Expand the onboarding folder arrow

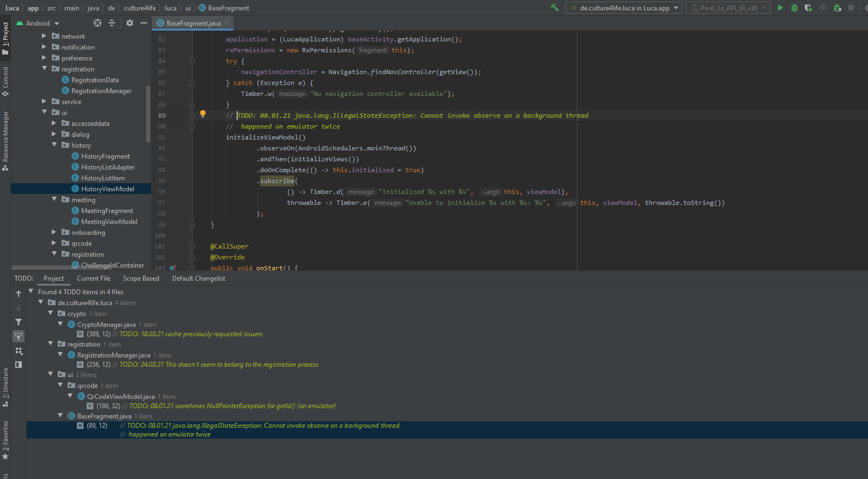54,232
